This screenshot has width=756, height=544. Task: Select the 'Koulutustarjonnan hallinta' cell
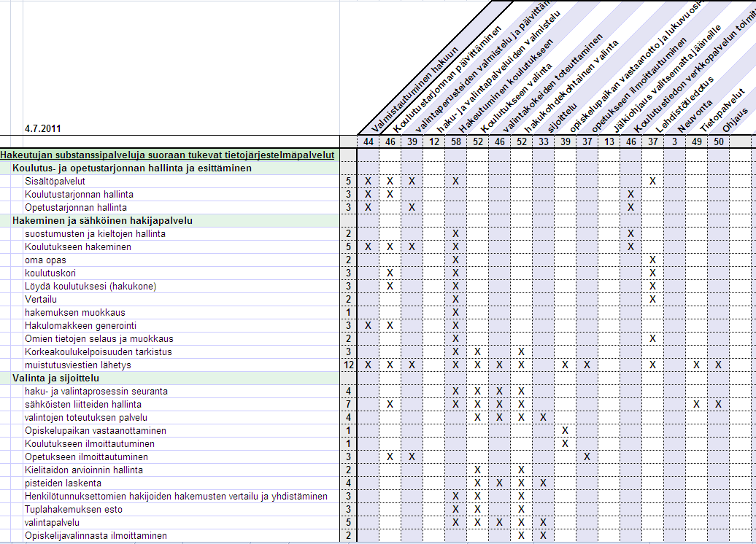point(79,194)
